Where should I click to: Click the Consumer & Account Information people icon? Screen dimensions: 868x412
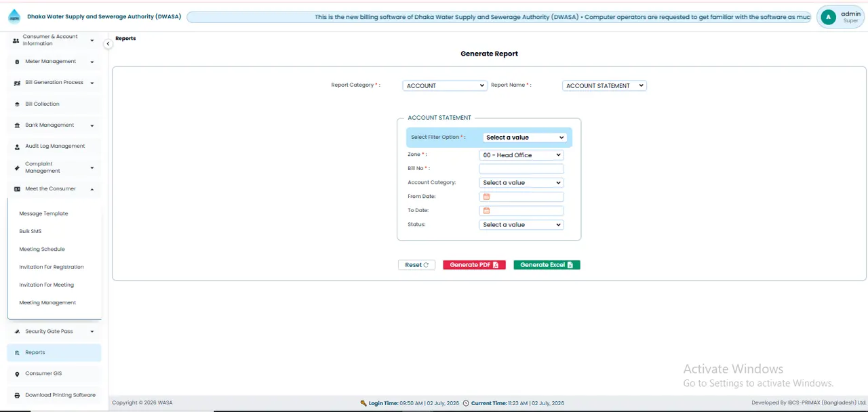point(16,41)
